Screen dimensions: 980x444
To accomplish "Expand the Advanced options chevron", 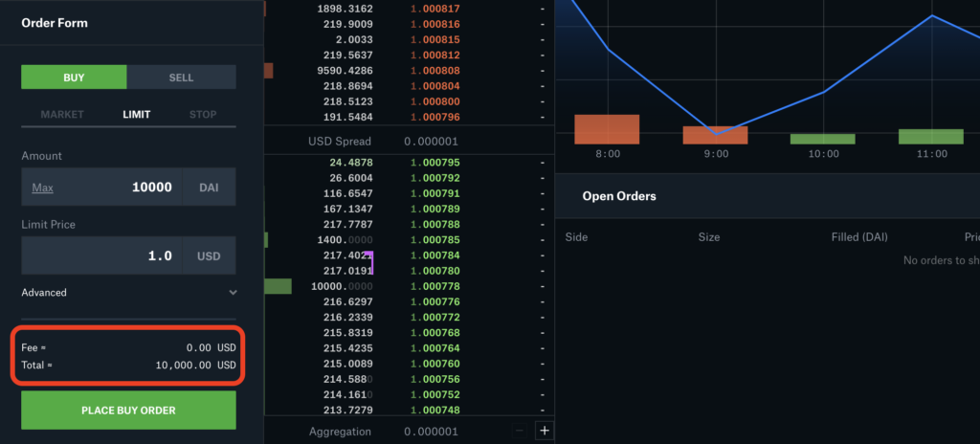I will (233, 293).
